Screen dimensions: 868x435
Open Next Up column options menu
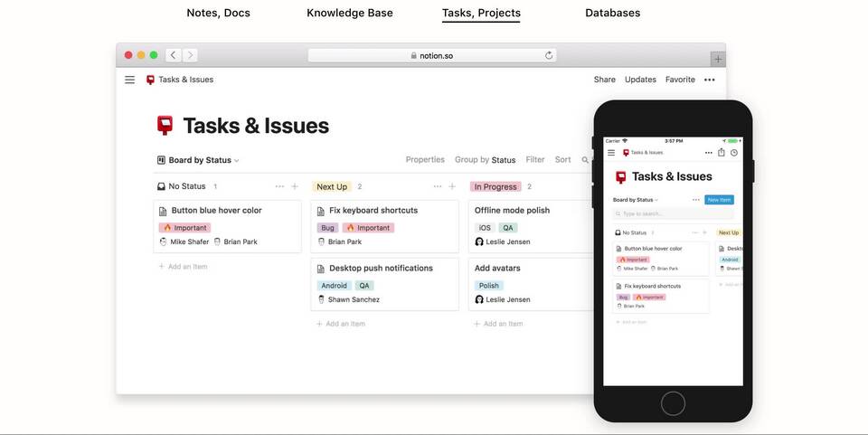pos(438,186)
